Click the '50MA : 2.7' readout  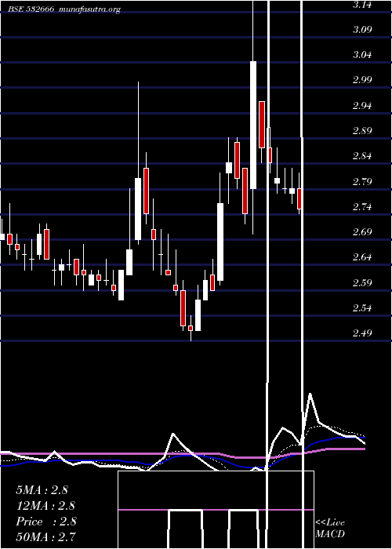(x=45, y=536)
